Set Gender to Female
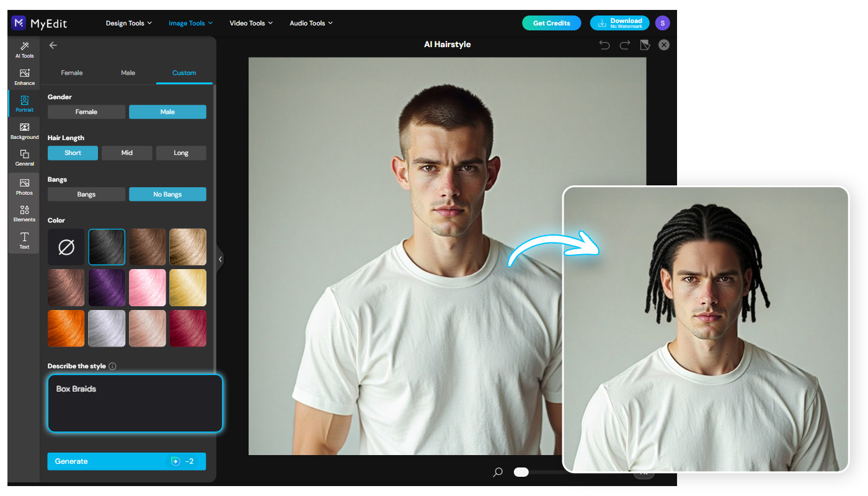The width and height of the screenshot is (868, 496). (86, 112)
